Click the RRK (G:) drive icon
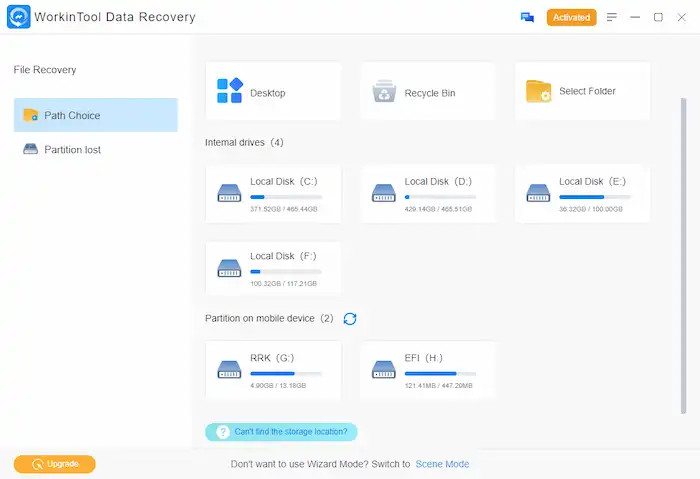The width and height of the screenshot is (700, 479). click(229, 369)
